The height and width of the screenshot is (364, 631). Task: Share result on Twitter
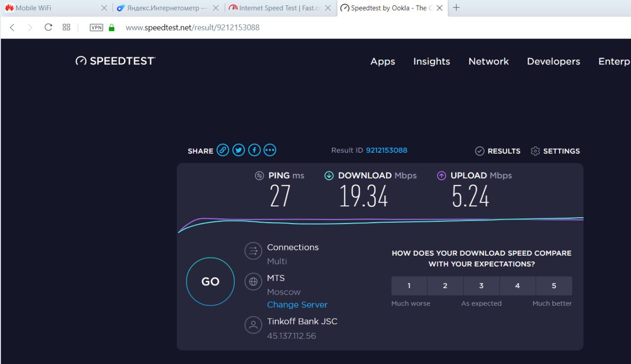[x=239, y=150]
